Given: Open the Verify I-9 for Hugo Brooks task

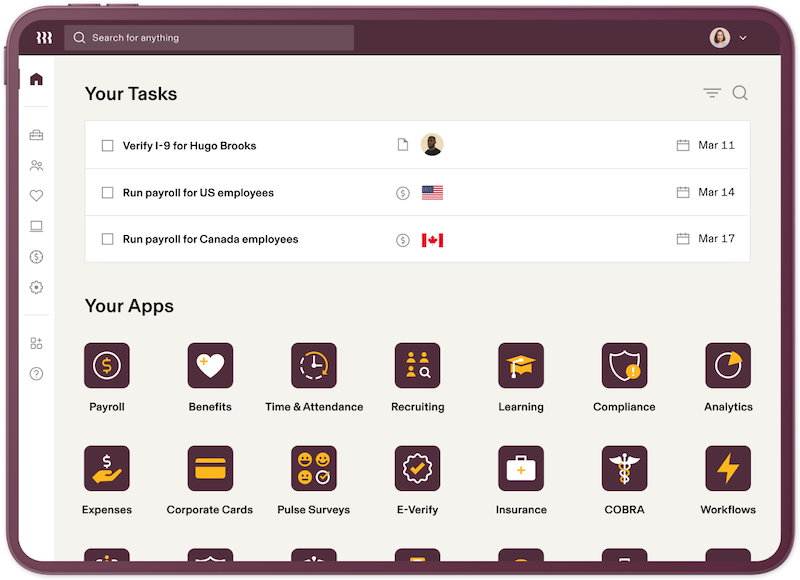Looking at the screenshot, I should [187, 145].
